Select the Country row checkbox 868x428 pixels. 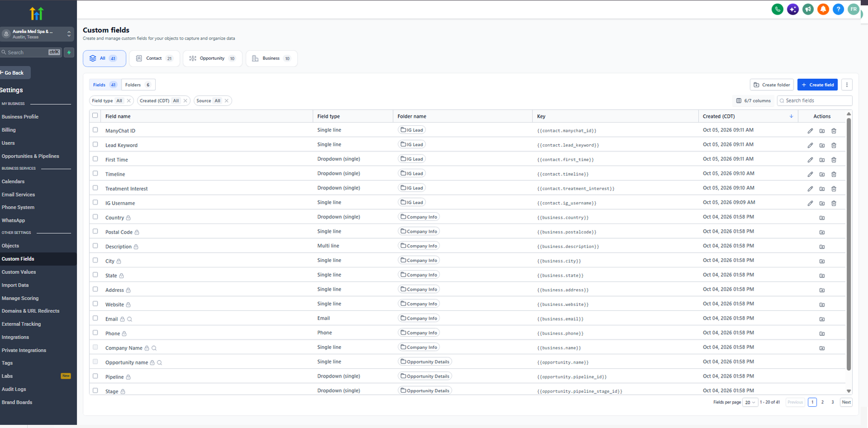pyautogui.click(x=95, y=217)
